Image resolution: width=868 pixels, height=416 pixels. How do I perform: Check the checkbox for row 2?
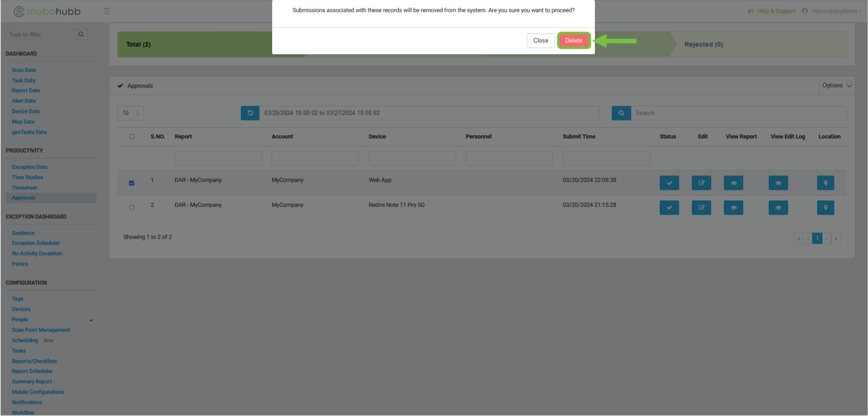click(132, 207)
